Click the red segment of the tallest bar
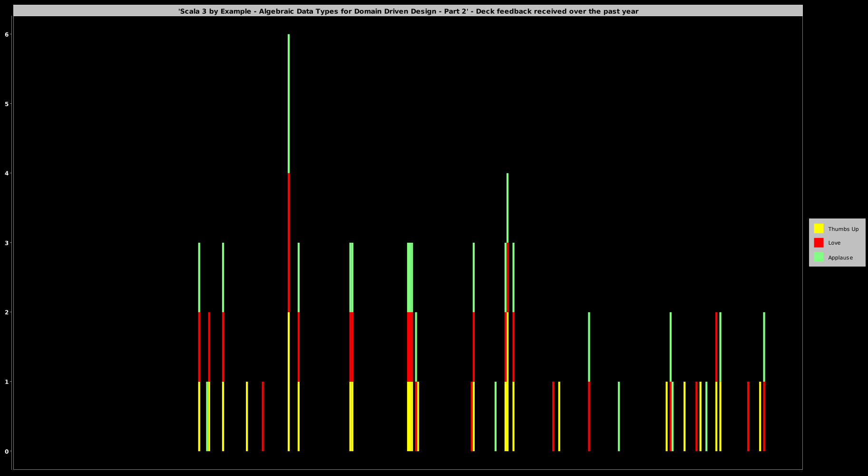 point(289,243)
